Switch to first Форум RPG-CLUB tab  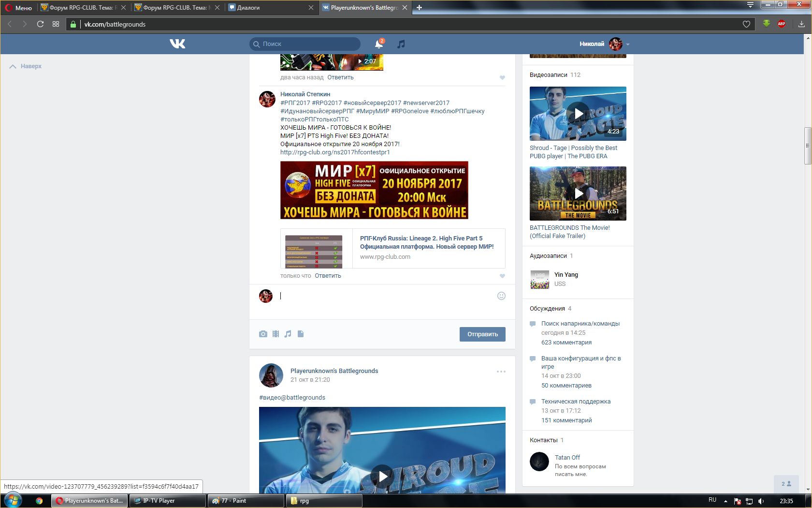[83, 8]
